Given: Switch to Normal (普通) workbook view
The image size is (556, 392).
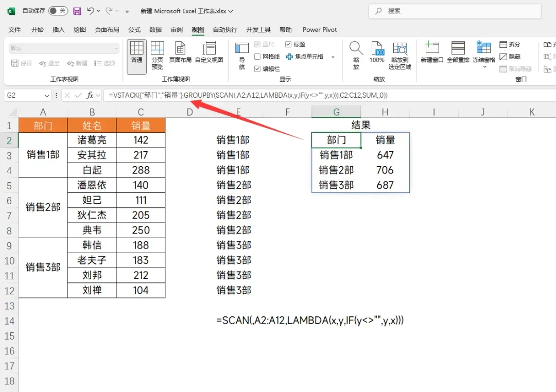Looking at the screenshot, I should [x=136, y=57].
